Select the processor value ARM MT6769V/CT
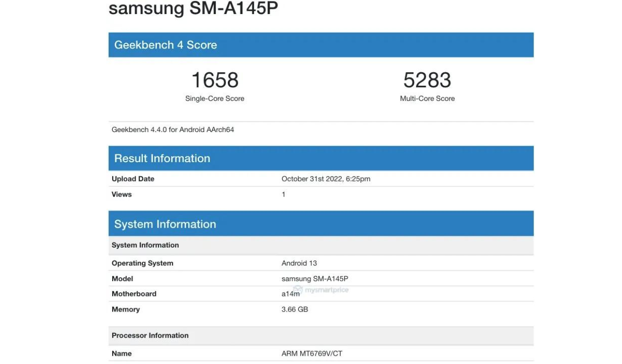This screenshot has width=622, height=364. [x=312, y=353]
